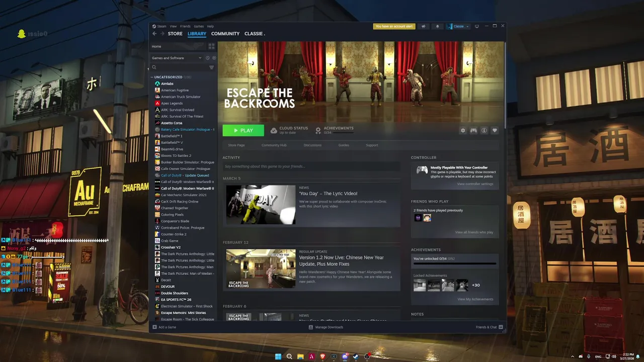The height and width of the screenshot is (362, 644).
Task: Select DEVOUR in library list
Action: 168,287
